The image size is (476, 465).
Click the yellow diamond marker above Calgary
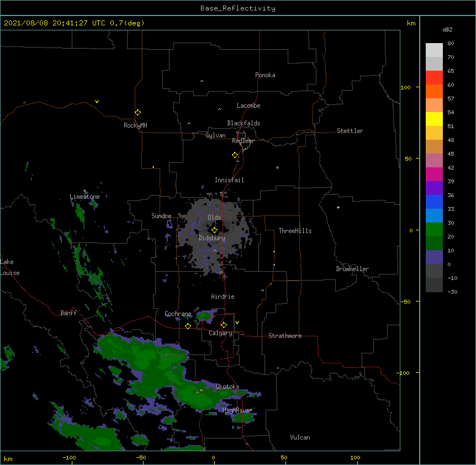pyautogui.click(x=224, y=325)
